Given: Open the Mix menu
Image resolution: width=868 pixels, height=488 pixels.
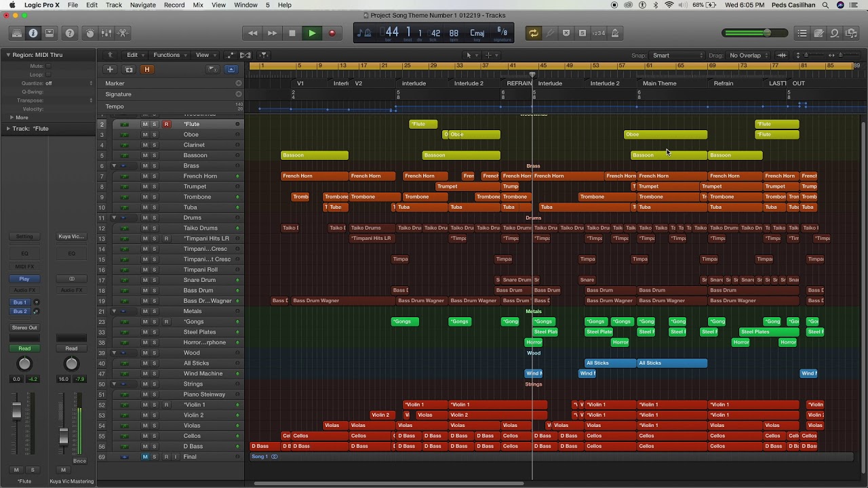Looking at the screenshot, I should 198,5.
